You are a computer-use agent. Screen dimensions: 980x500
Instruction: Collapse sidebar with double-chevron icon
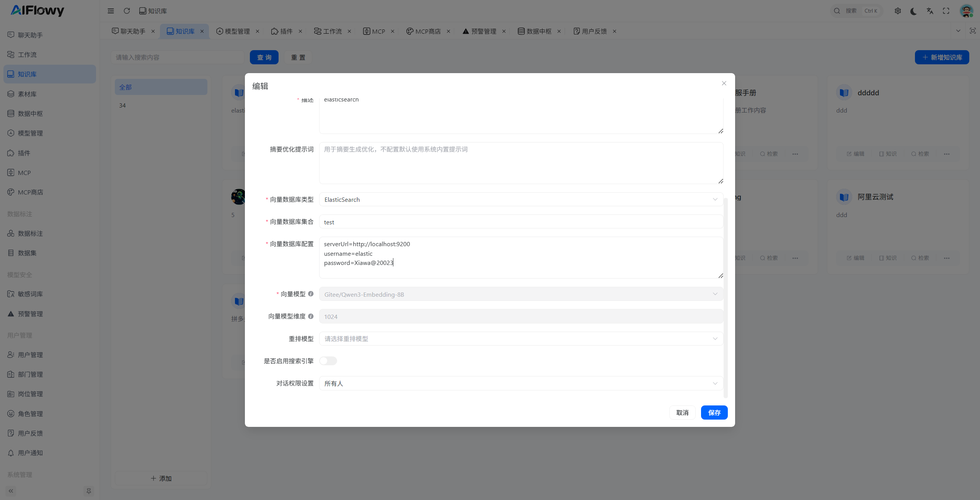click(x=11, y=491)
